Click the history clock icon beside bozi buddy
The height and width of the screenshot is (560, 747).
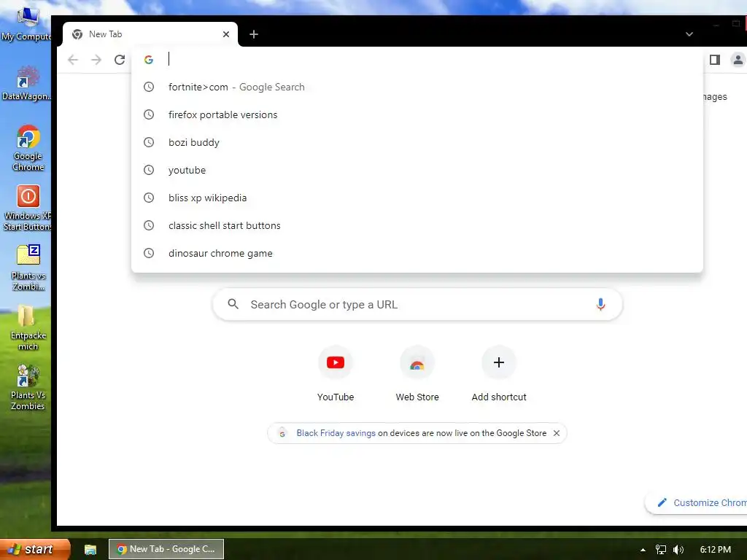(149, 142)
